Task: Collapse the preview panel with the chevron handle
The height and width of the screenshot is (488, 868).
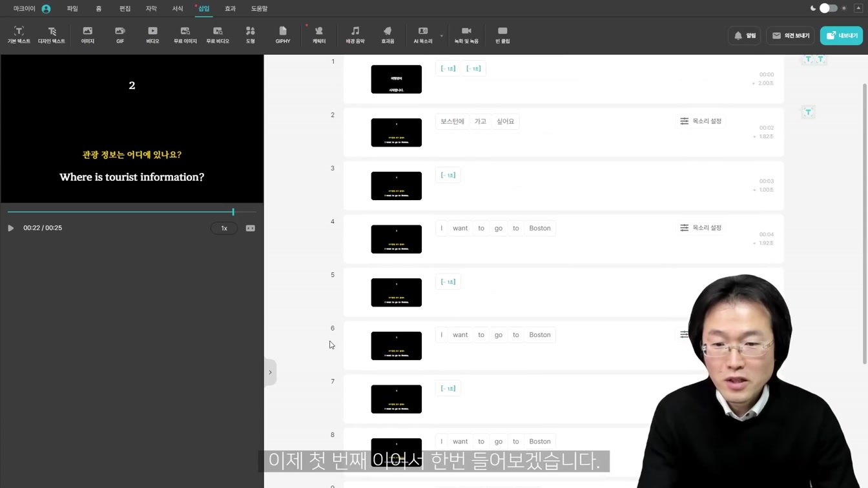Action: point(270,372)
